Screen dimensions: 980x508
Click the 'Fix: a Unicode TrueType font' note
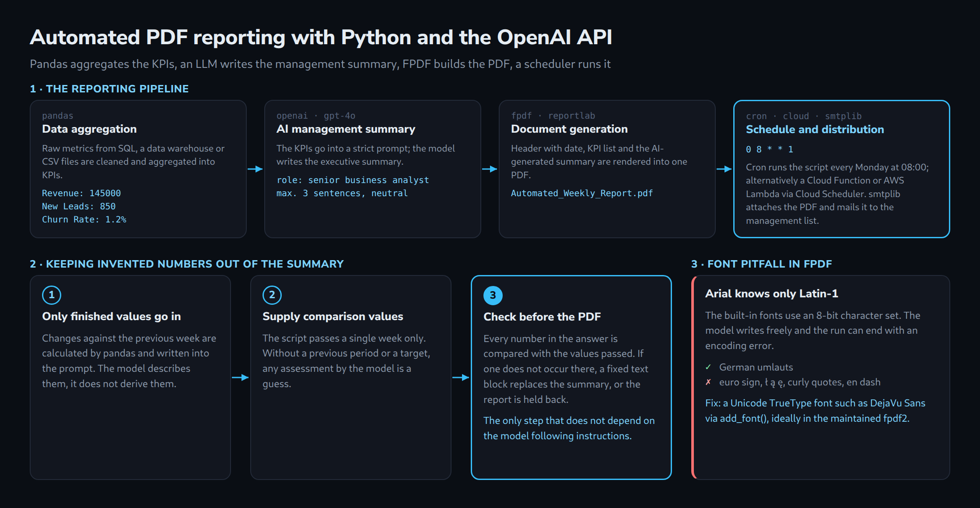pos(815,411)
